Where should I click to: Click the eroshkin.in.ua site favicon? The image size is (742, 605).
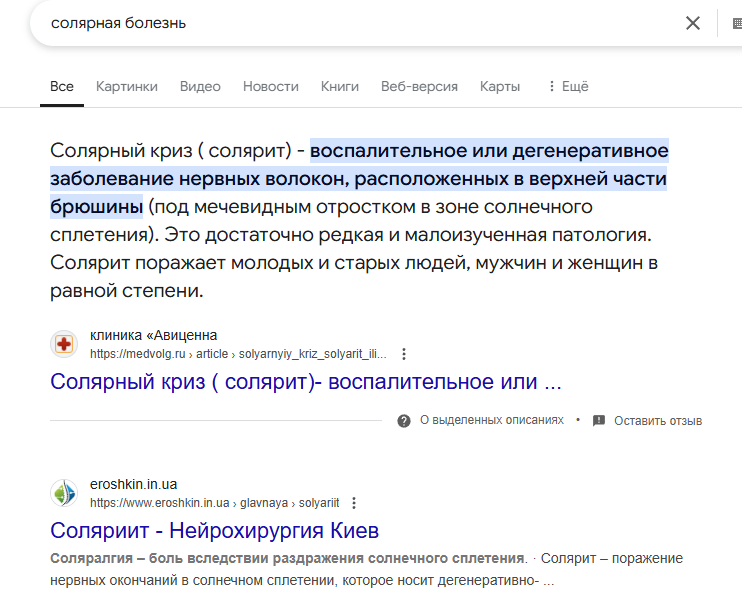pyautogui.click(x=64, y=493)
